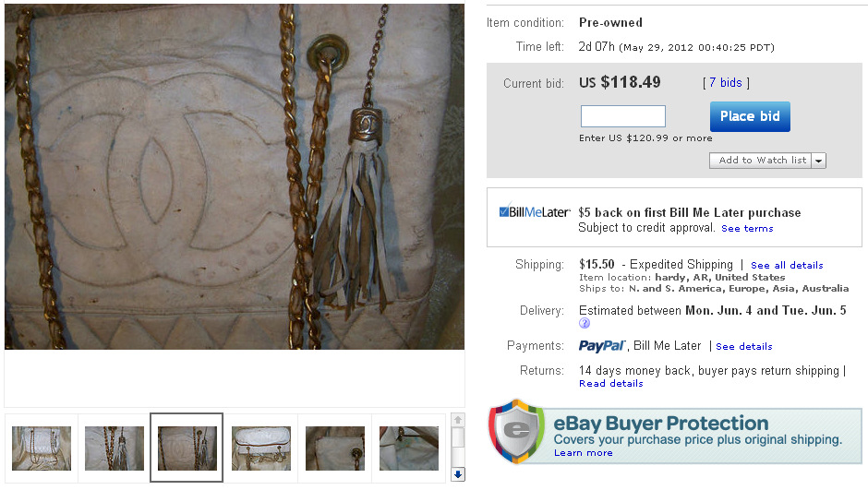Click the PayPal logo
The height and width of the screenshot is (490, 868).
(x=602, y=346)
